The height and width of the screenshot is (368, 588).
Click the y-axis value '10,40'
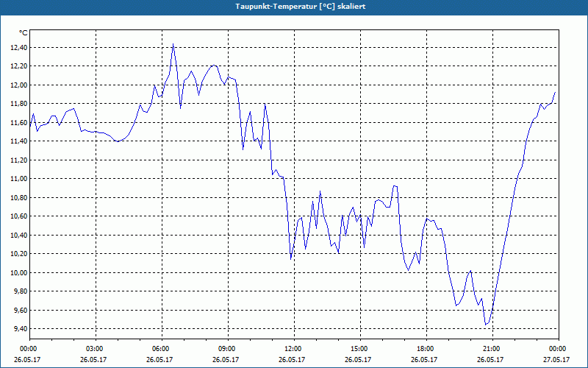click(20, 235)
